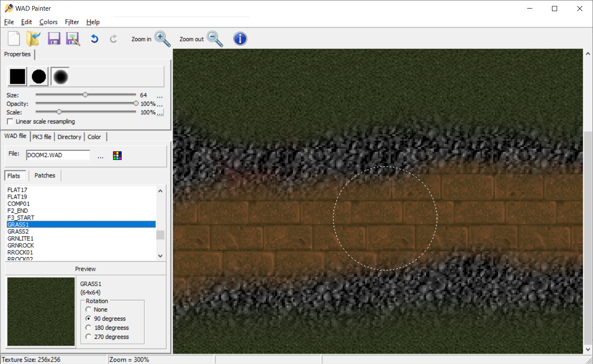The width and height of the screenshot is (593, 364).
Task: Enable Linear scale resampling
Action: click(x=10, y=121)
